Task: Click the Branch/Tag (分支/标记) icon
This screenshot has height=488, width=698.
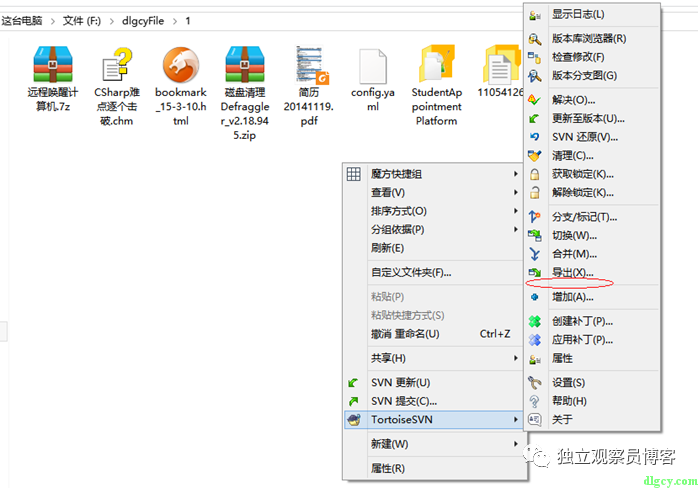Action: pyautogui.click(x=534, y=217)
